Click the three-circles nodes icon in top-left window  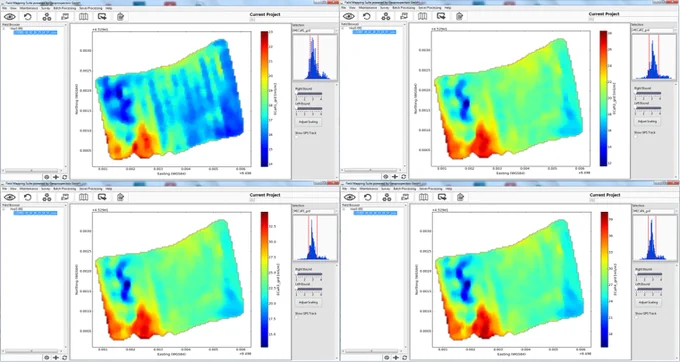pyautogui.click(x=47, y=16)
